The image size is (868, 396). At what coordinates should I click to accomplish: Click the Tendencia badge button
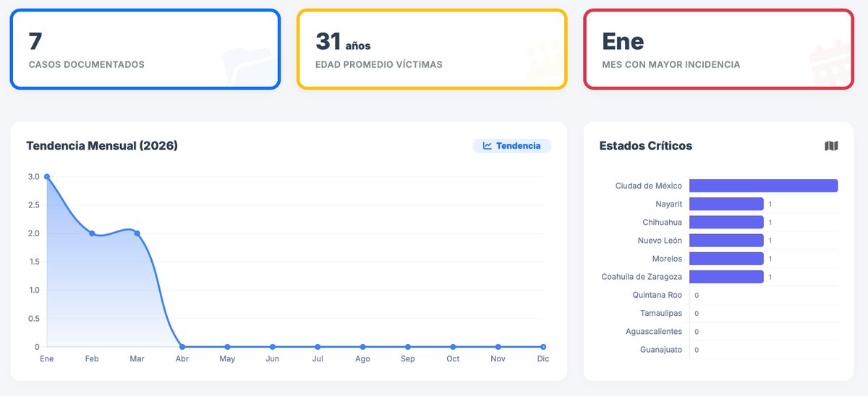pos(512,146)
